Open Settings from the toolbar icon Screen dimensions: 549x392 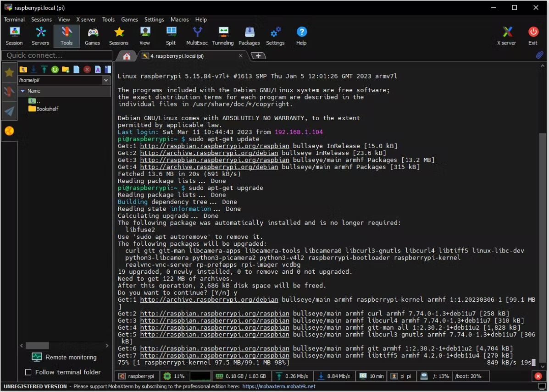click(x=275, y=36)
